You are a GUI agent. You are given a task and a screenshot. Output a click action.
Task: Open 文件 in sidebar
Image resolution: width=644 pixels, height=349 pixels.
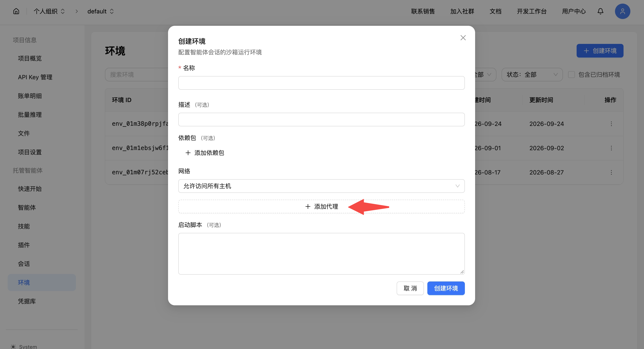(24, 133)
